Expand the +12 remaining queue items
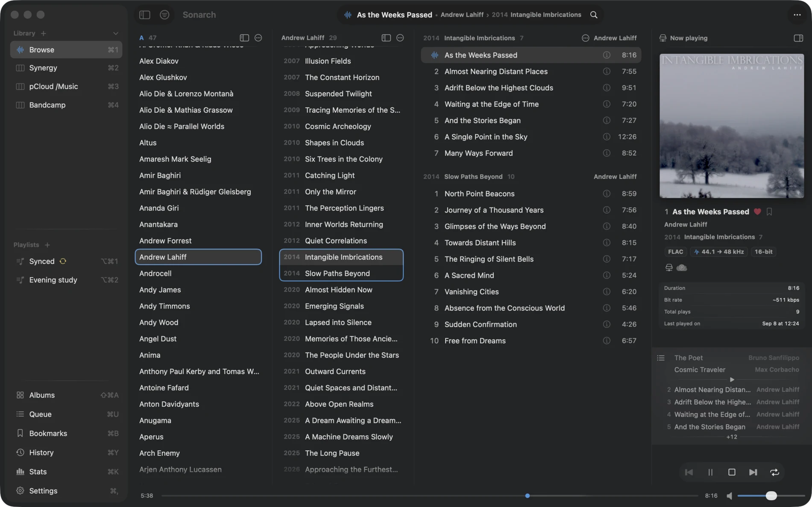 [x=732, y=437]
